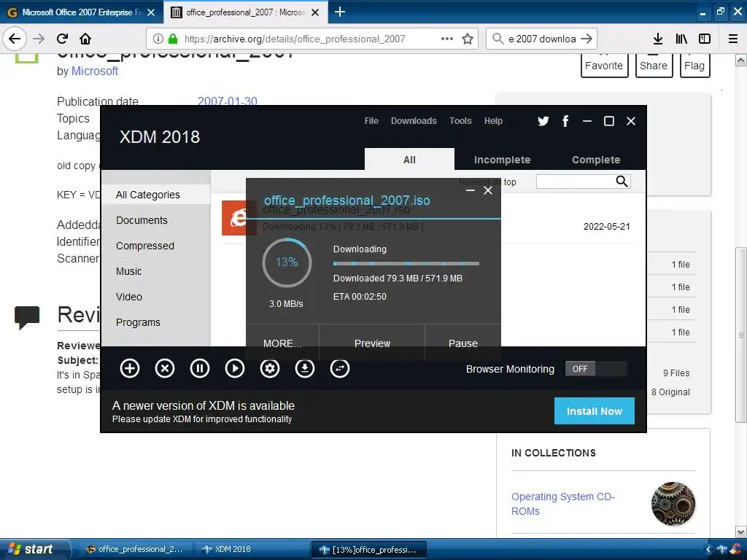This screenshot has height=560, width=747.
Task: Open the [13%]office_professi... taskbar item
Action: (368, 550)
